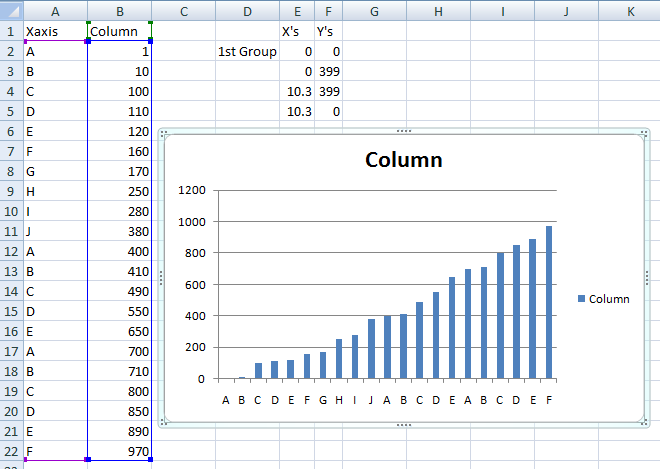Click cell E4 containing 10.3
The image size is (660, 469).
click(297, 91)
